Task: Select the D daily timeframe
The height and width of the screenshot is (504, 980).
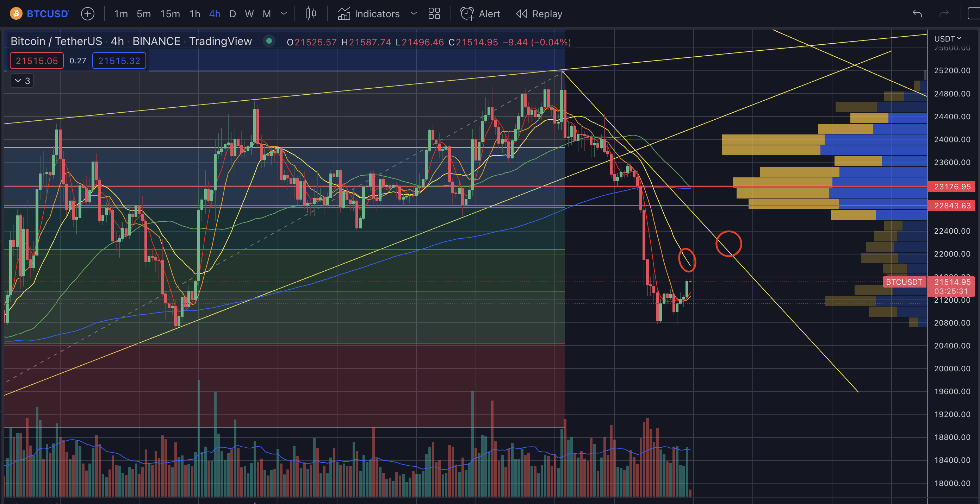Action: pyautogui.click(x=232, y=14)
